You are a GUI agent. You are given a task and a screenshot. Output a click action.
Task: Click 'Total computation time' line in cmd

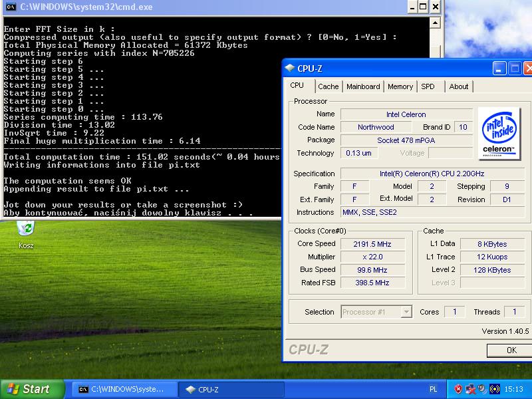click(x=142, y=157)
